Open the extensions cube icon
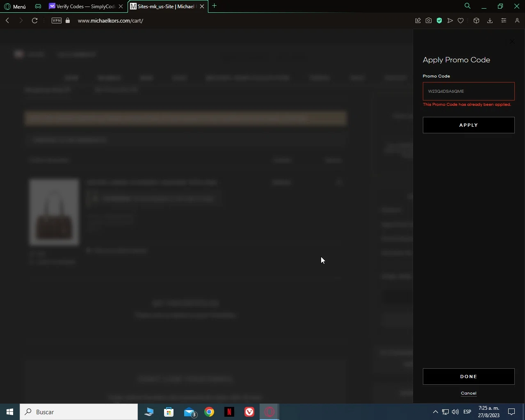Image resolution: width=525 pixels, height=420 pixels. (476, 21)
